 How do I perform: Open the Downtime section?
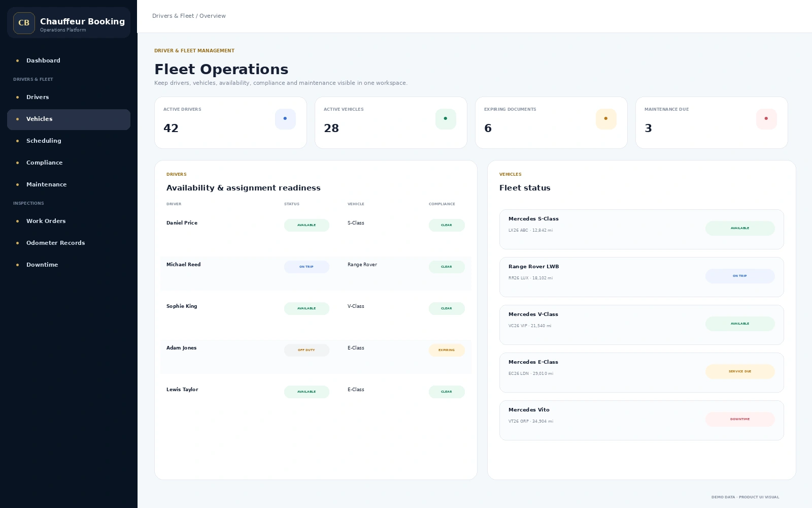[x=69, y=265]
